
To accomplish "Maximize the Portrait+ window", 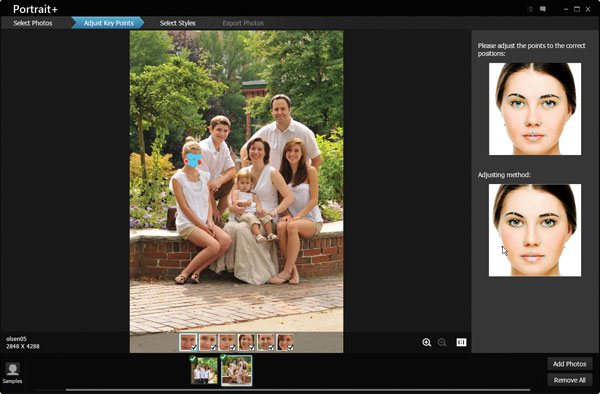I will tap(577, 9).
